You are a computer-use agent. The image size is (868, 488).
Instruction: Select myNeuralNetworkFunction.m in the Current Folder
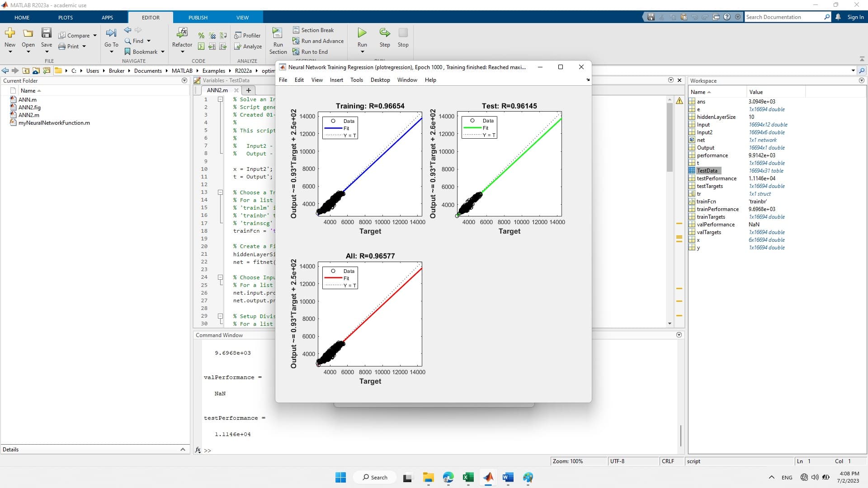point(54,123)
